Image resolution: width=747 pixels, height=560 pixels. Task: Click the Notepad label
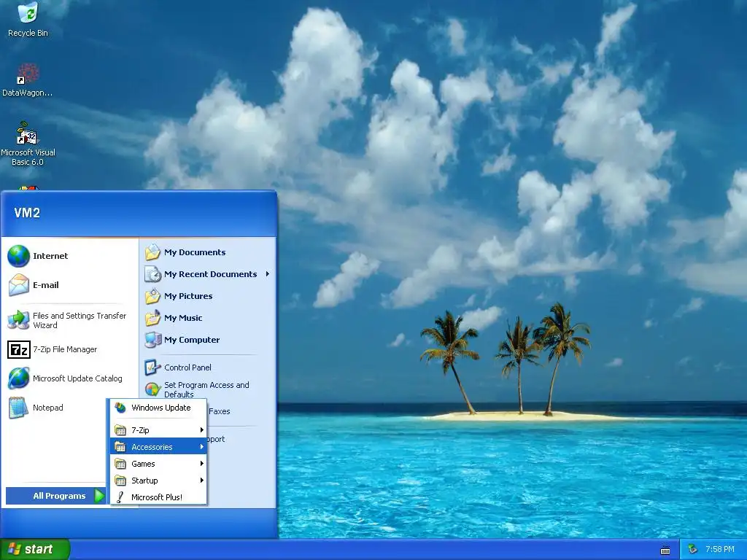pos(47,408)
